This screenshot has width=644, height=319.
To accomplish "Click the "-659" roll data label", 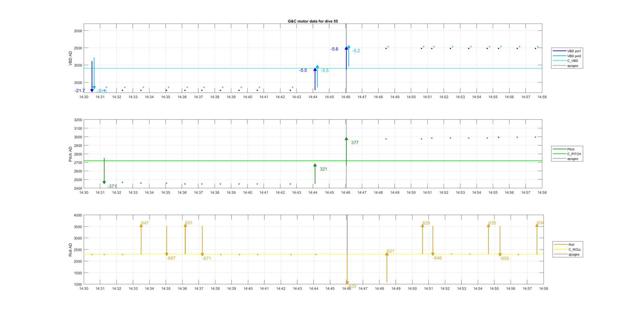I will pos(505,258).
